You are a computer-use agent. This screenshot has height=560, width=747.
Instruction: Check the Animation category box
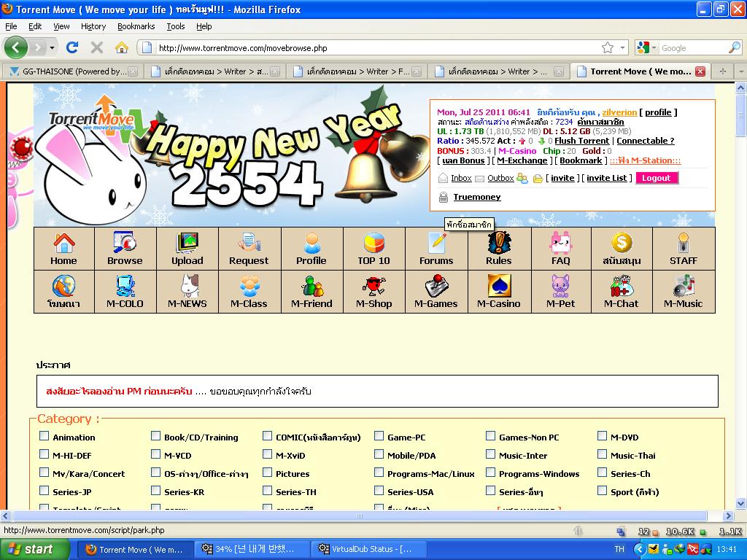coord(44,436)
